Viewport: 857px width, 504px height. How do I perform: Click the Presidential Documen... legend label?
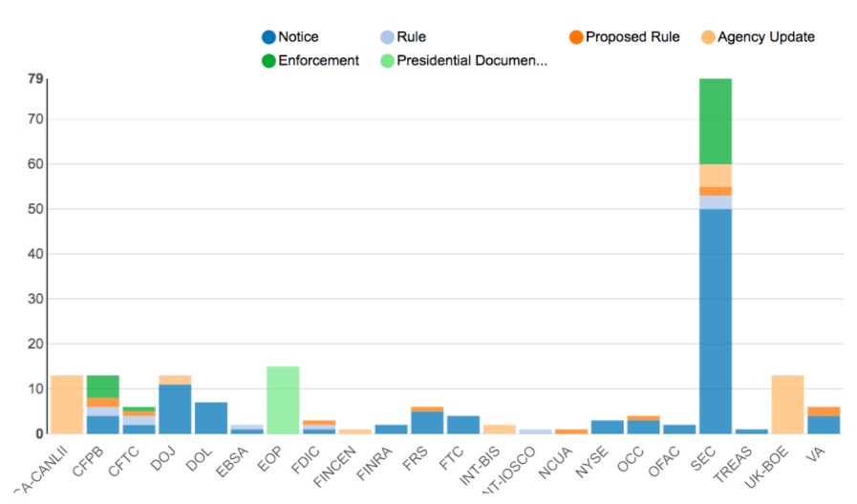[x=472, y=60]
